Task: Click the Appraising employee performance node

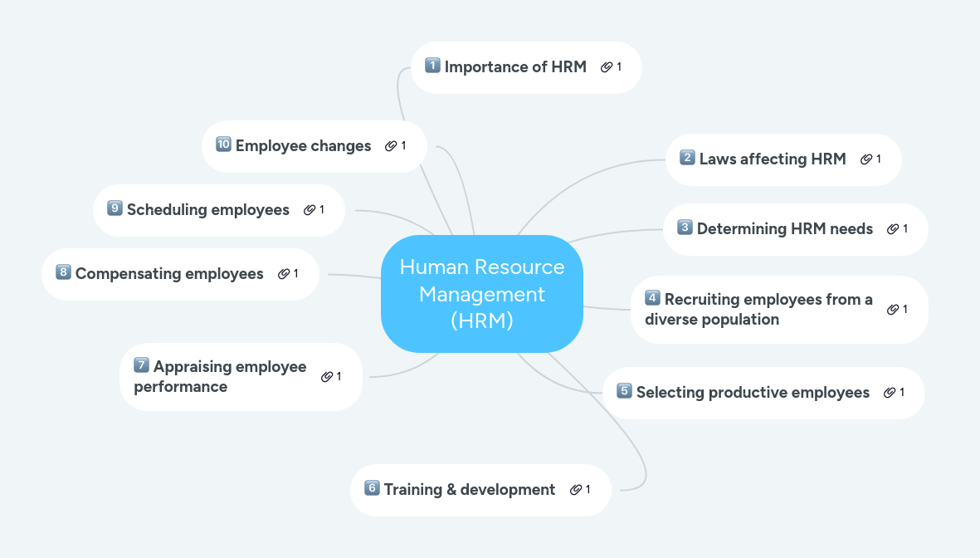Action: tap(220, 376)
